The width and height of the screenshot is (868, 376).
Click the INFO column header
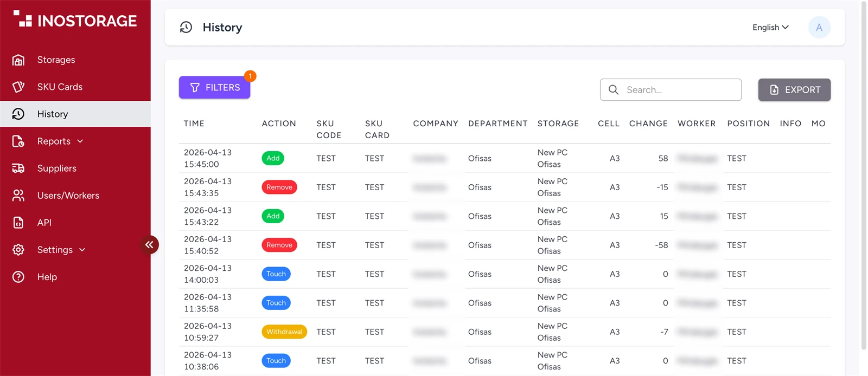pos(790,124)
